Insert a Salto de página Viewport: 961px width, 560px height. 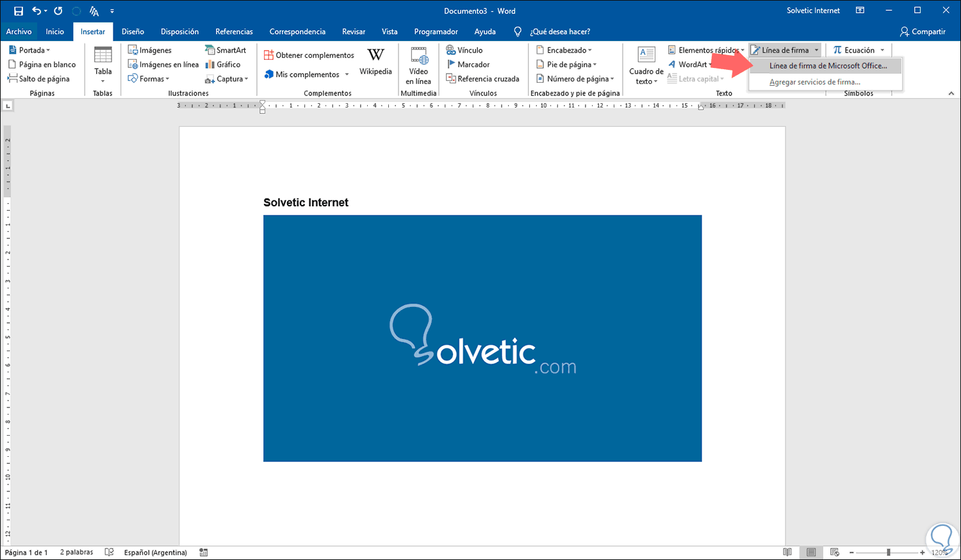(x=38, y=79)
